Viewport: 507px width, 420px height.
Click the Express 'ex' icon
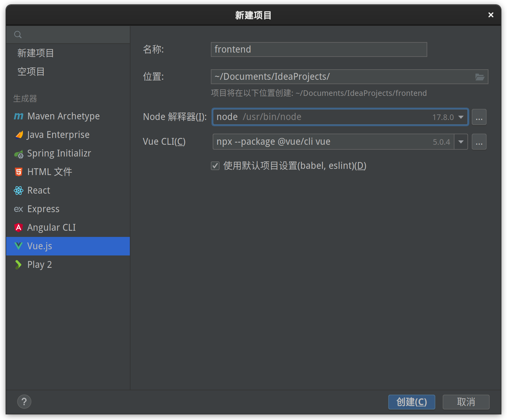(x=19, y=209)
